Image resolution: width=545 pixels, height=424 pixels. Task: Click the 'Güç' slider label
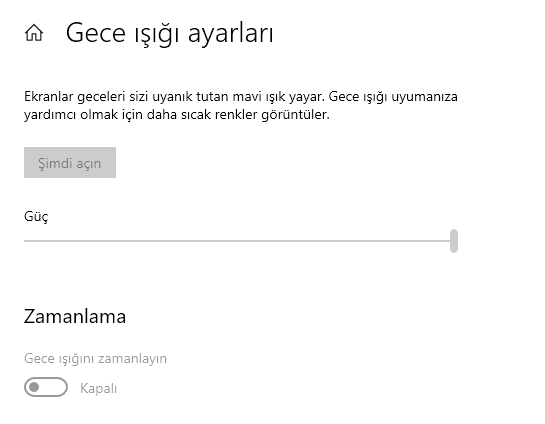[36, 217]
